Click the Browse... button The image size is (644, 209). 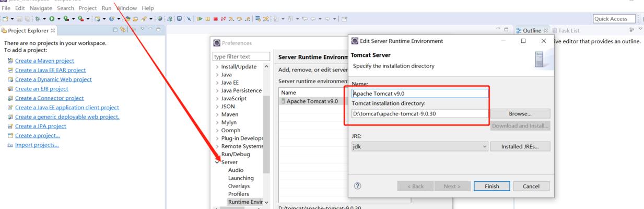520,113
